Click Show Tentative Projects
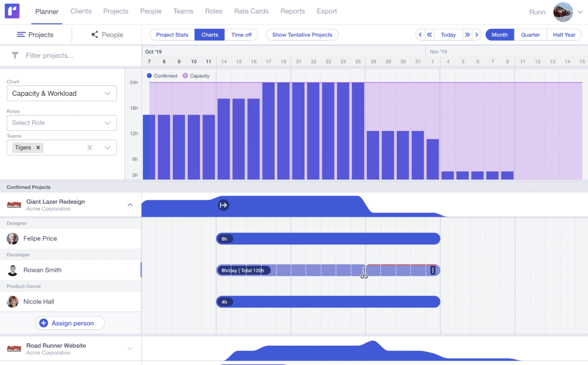This screenshot has width=588, height=365. (302, 35)
